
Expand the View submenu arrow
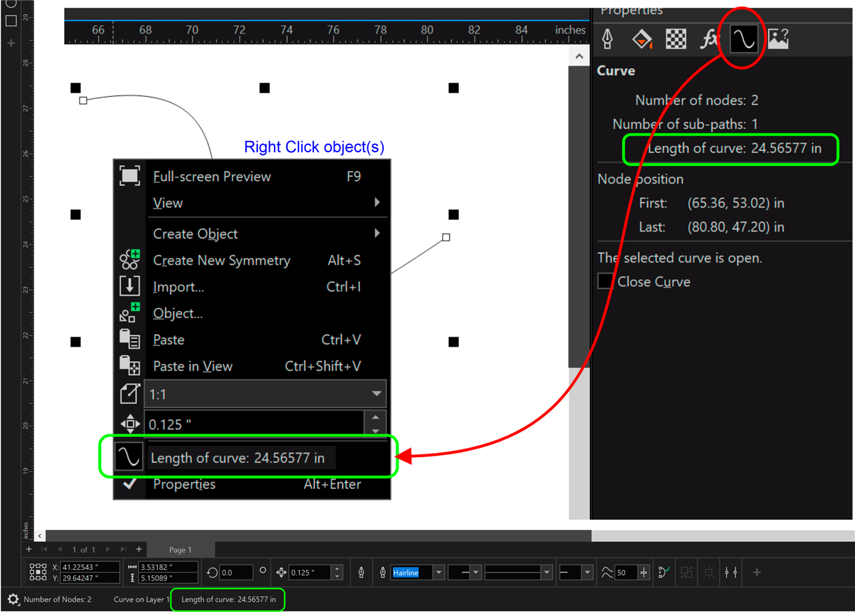click(377, 202)
